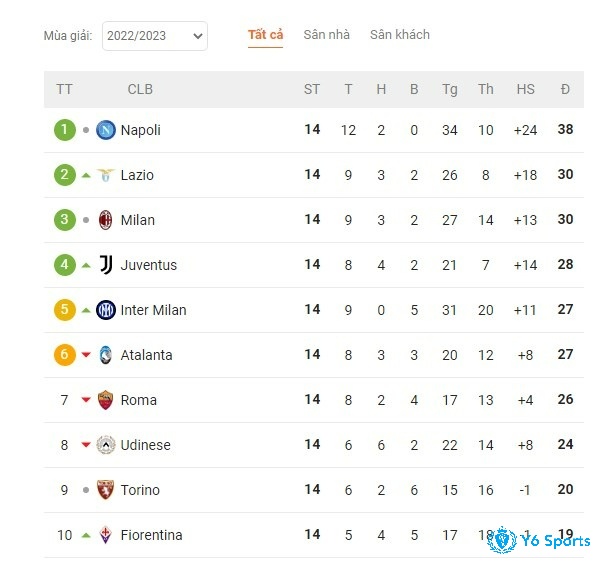Click the Roma wolf crest icon
The width and height of the screenshot is (600, 564).
coord(106,400)
